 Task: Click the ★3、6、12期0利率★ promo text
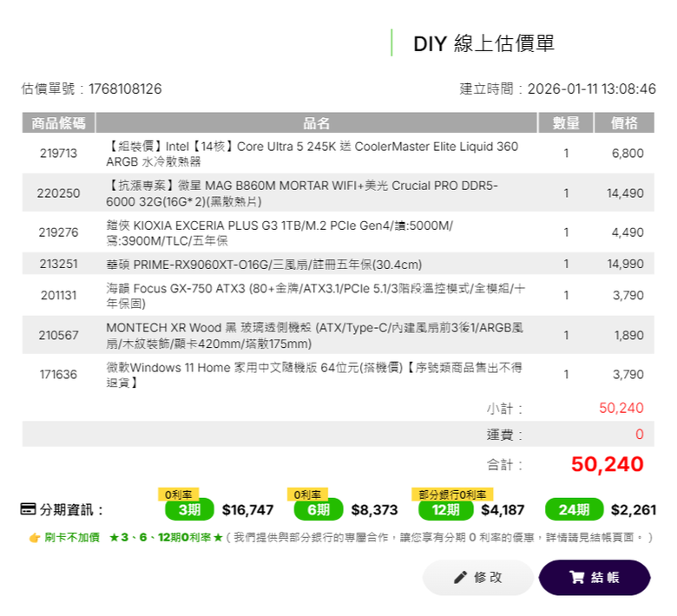pyautogui.click(x=166, y=537)
